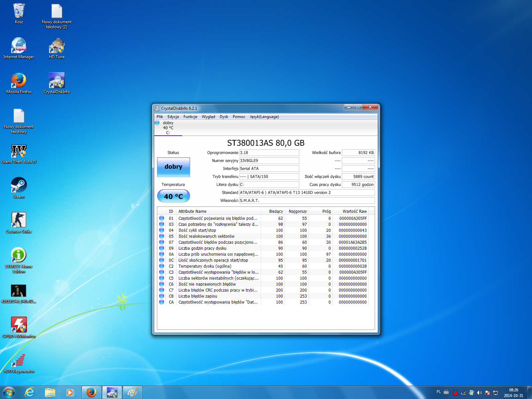The image size is (532, 399).
Task: Click the 40 °C temperature button
Action: click(x=173, y=196)
